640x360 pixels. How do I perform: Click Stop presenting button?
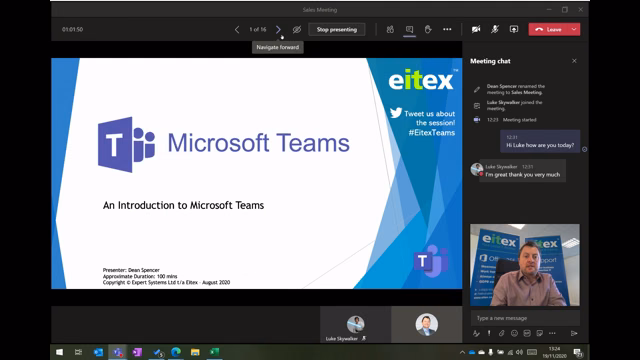(337, 29)
